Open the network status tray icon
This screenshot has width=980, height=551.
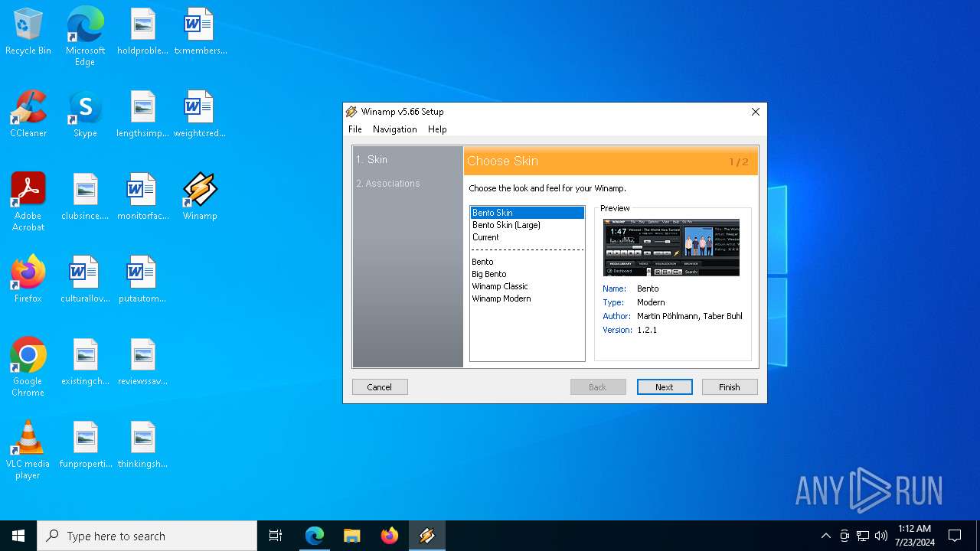coord(863,536)
